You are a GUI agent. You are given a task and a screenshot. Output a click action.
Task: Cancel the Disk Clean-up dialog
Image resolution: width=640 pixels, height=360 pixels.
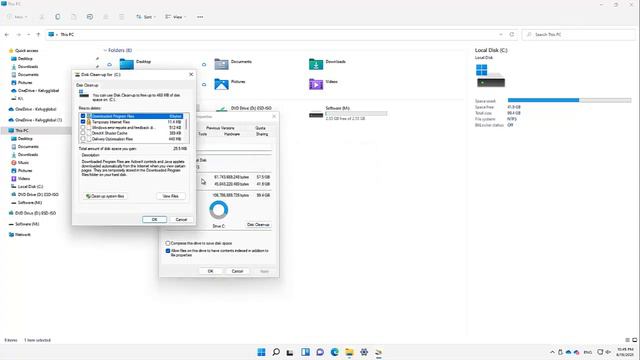pos(181,220)
